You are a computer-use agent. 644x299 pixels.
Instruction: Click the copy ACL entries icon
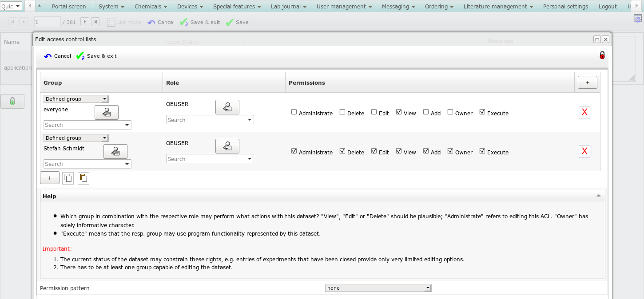pyautogui.click(x=68, y=178)
